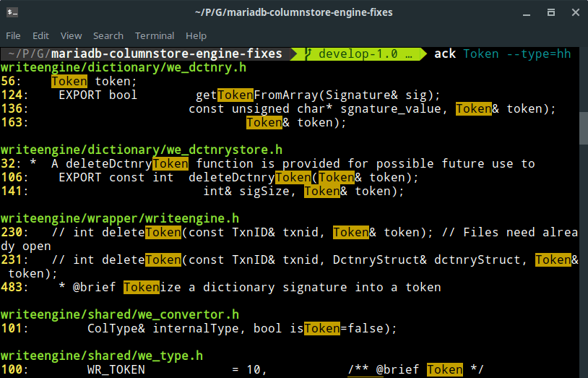
Task: Click the vertical scrollbar thumb
Action: [x=583, y=129]
